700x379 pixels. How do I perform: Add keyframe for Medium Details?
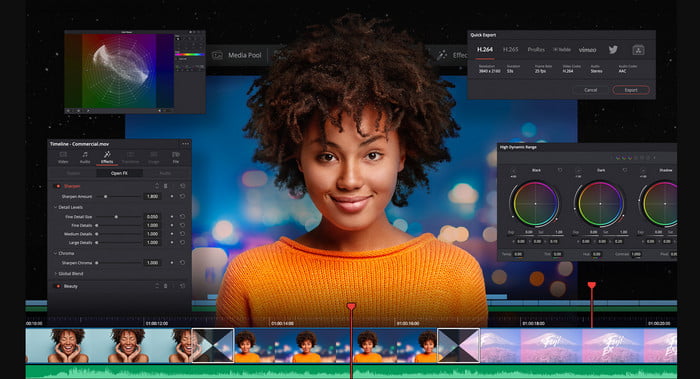172,234
